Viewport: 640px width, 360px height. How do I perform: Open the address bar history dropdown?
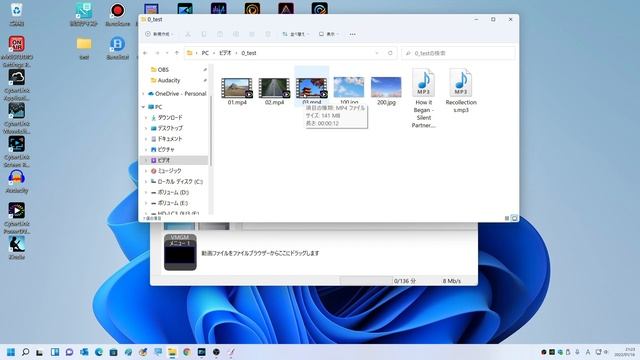click(377, 53)
